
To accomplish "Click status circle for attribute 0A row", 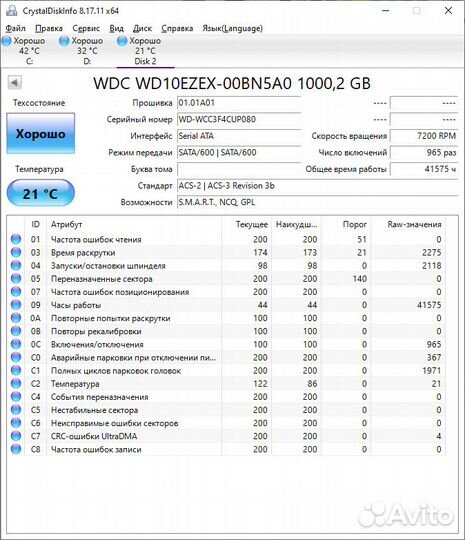I will pyautogui.click(x=16, y=318).
